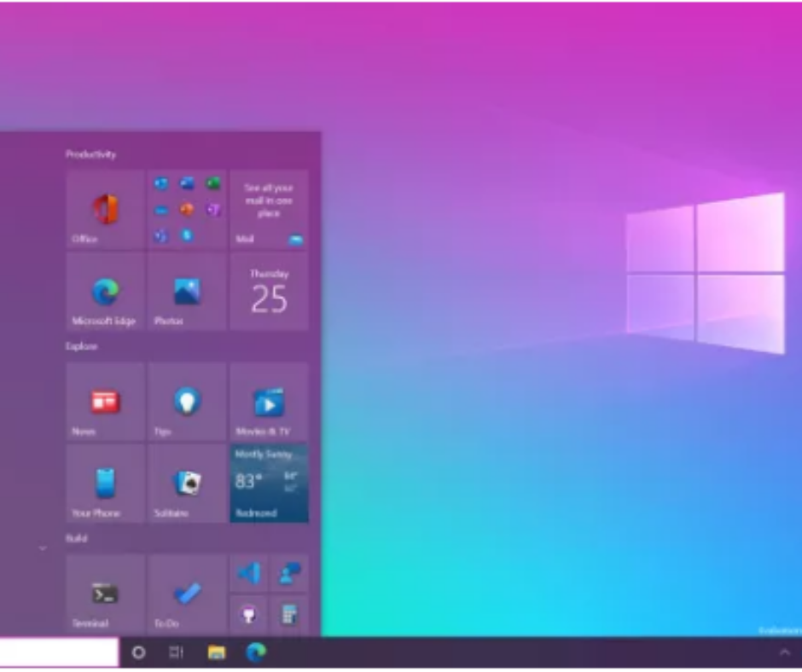Show hidden tray icons with the taskbar chevron

[784, 652]
